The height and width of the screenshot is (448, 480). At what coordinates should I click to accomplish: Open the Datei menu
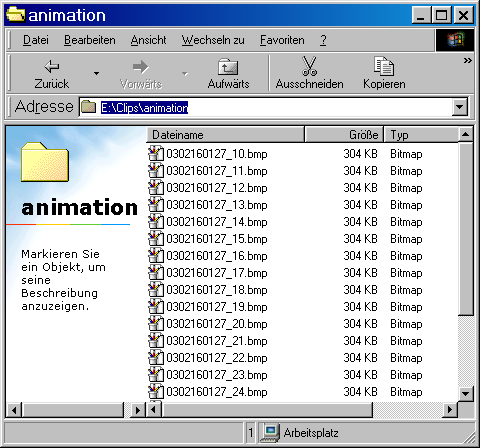[x=36, y=40]
